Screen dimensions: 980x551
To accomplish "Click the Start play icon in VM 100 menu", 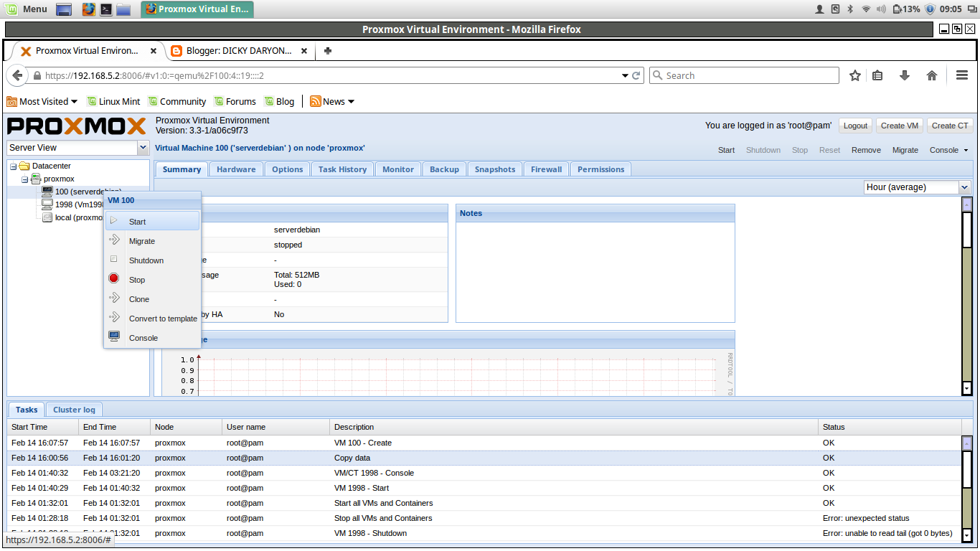I will [x=115, y=221].
